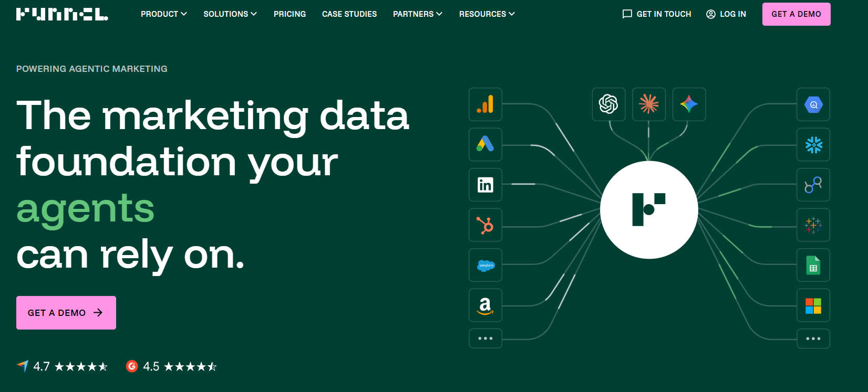Click hero Get a Demo arrow button

(66, 313)
